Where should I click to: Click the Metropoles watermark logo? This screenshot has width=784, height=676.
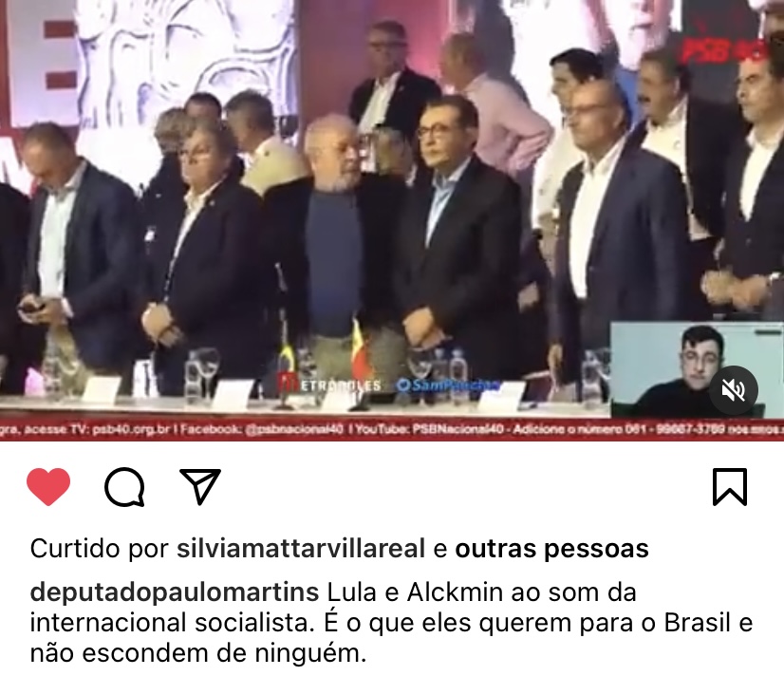click(x=329, y=385)
